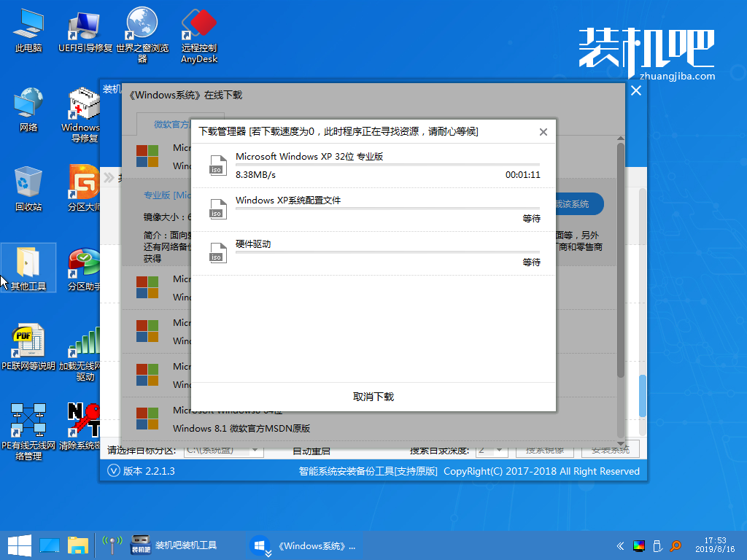Click the magnifier icon in system tray
This screenshot has height=560, width=747.
[676, 545]
